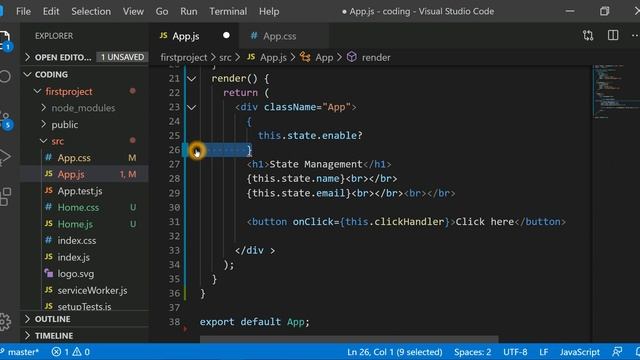Screen dimensions: 640x360
Task: Click the JavaScript language mode status
Action: 580,352
